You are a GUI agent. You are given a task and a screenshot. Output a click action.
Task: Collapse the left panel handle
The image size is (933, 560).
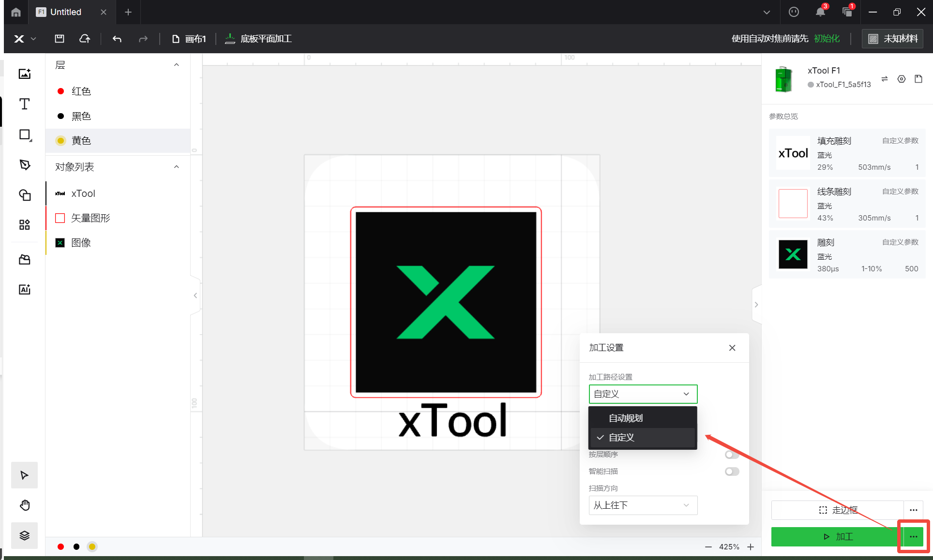pyautogui.click(x=196, y=295)
